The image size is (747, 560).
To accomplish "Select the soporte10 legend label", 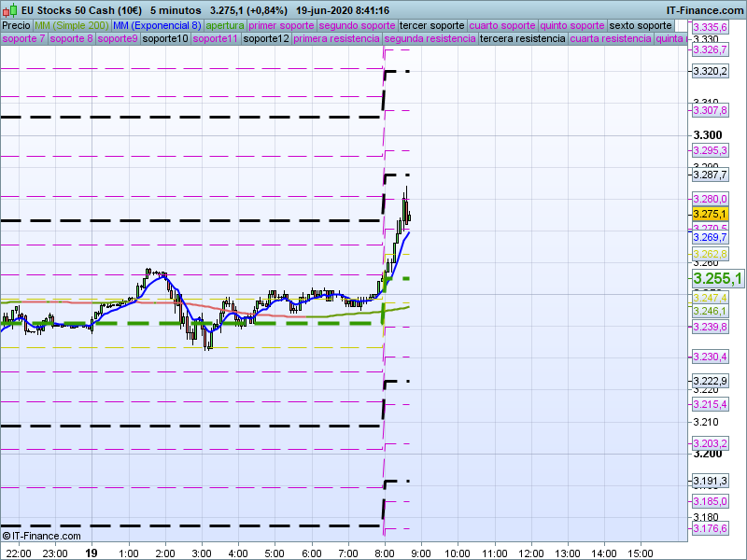I will [165, 39].
